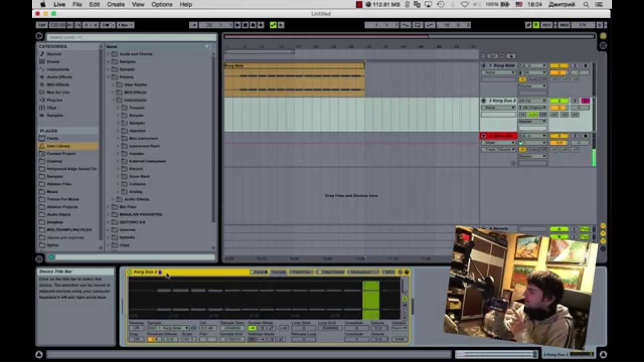Open the Create menu

click(116, 5)
